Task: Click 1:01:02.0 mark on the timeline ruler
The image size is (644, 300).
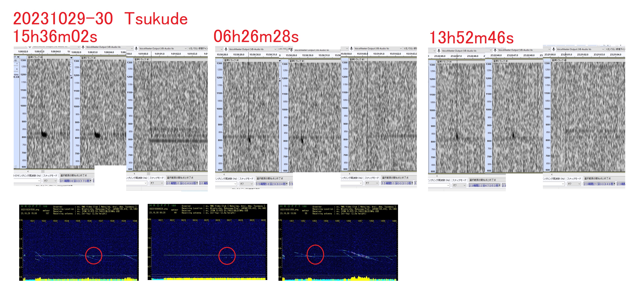Action: point(176,54)
